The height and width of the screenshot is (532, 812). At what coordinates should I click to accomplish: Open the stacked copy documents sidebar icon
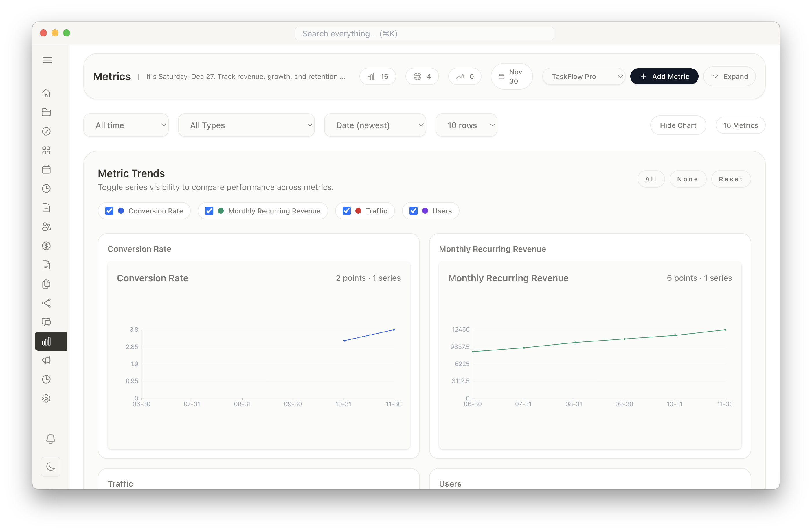[46, 284]
